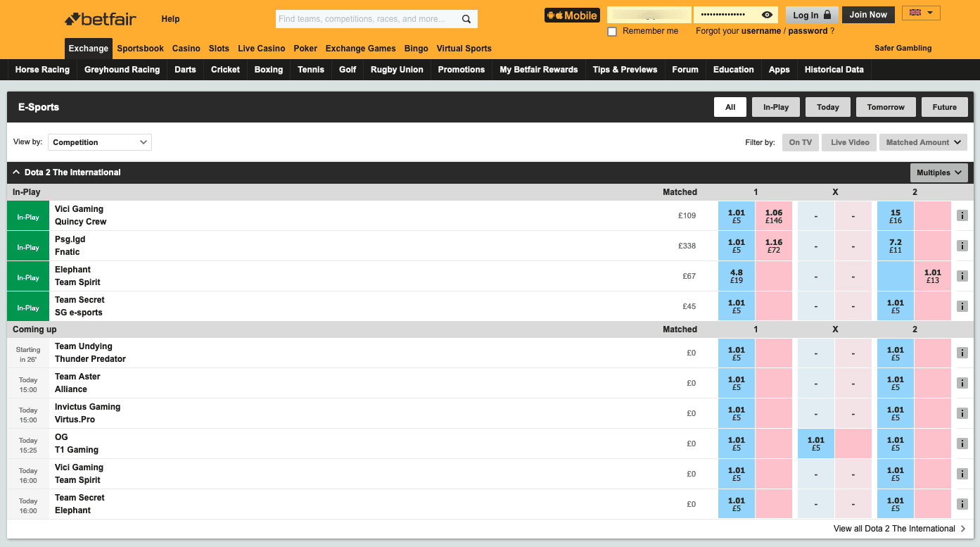This screenshot has width=980, height=547.
Task: Show password using the eye icon
Action: pos(767,15)
